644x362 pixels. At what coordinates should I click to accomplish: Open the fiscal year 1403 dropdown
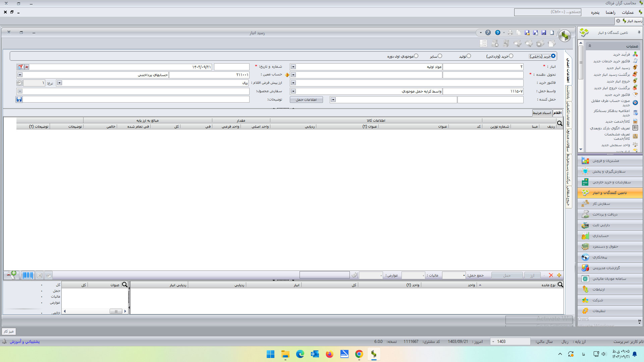pyautogui.click(x=493, y=342)
